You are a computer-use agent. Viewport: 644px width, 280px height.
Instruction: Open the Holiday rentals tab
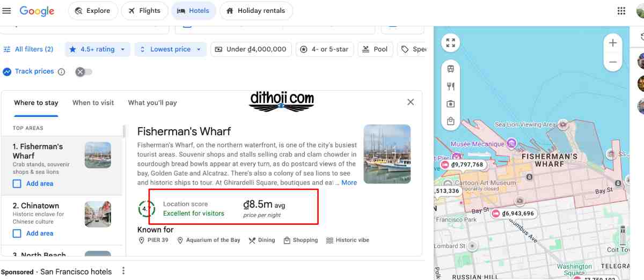click(x=256, y=11)
